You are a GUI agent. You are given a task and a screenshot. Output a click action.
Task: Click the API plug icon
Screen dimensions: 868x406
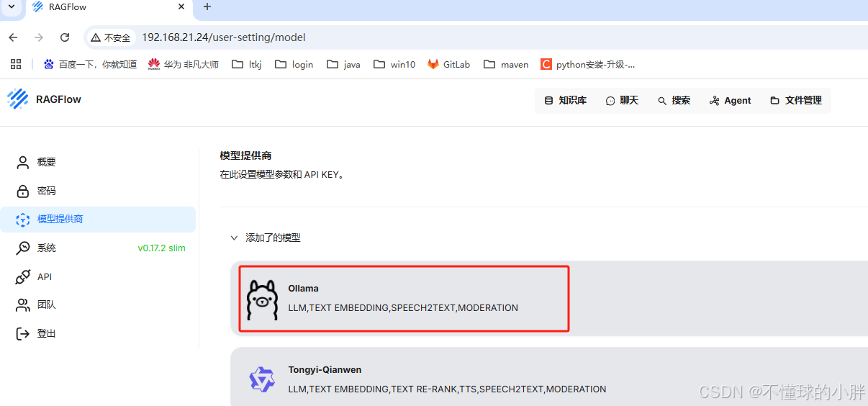23,276
